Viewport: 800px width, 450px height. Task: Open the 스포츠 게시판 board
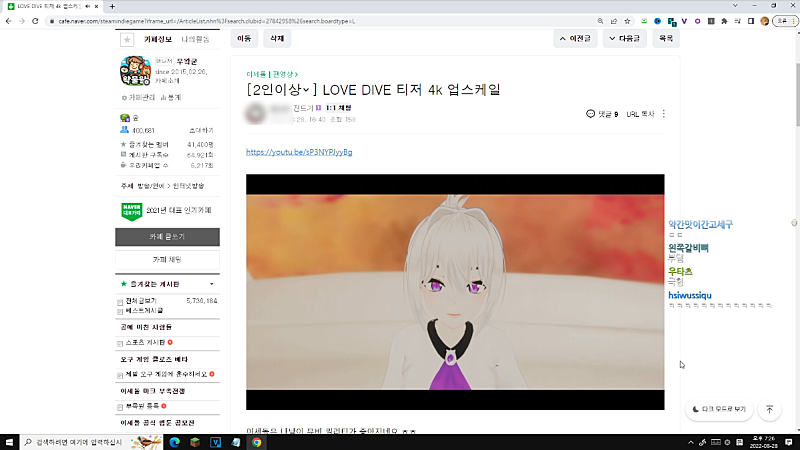145,342
